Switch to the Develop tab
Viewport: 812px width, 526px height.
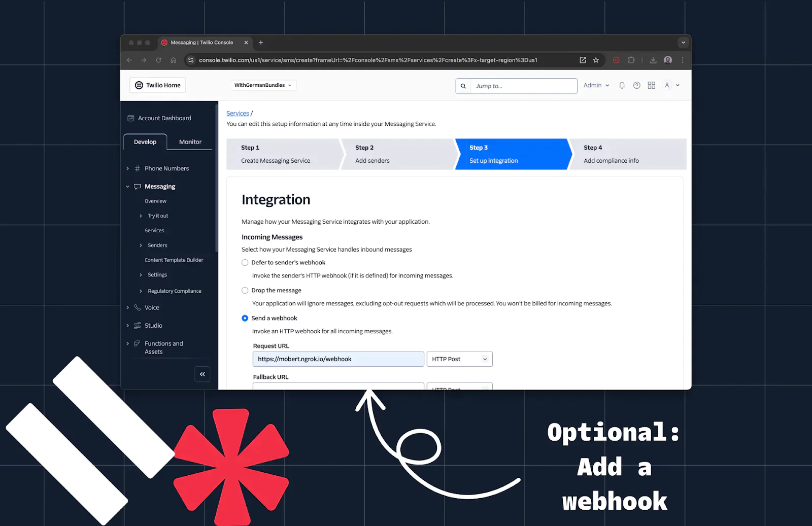(145, 142)
